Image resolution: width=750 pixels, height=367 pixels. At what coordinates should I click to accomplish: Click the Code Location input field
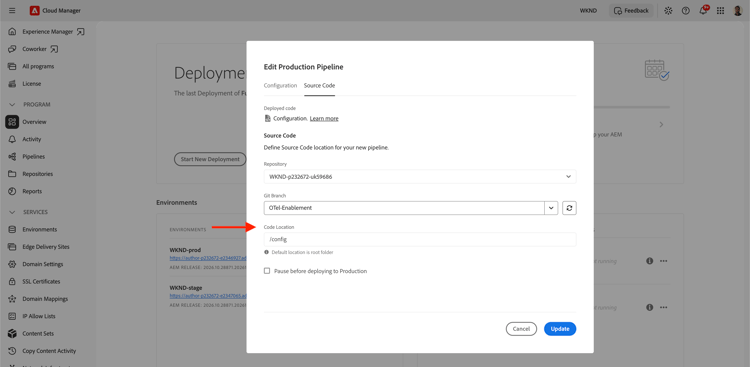point(420,239)
